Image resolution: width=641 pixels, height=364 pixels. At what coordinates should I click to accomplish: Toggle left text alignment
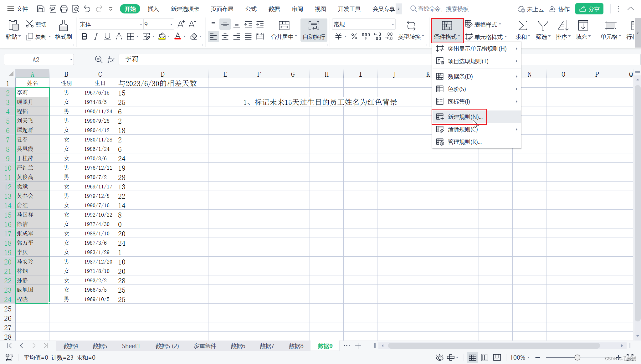(x=213, y=37)
